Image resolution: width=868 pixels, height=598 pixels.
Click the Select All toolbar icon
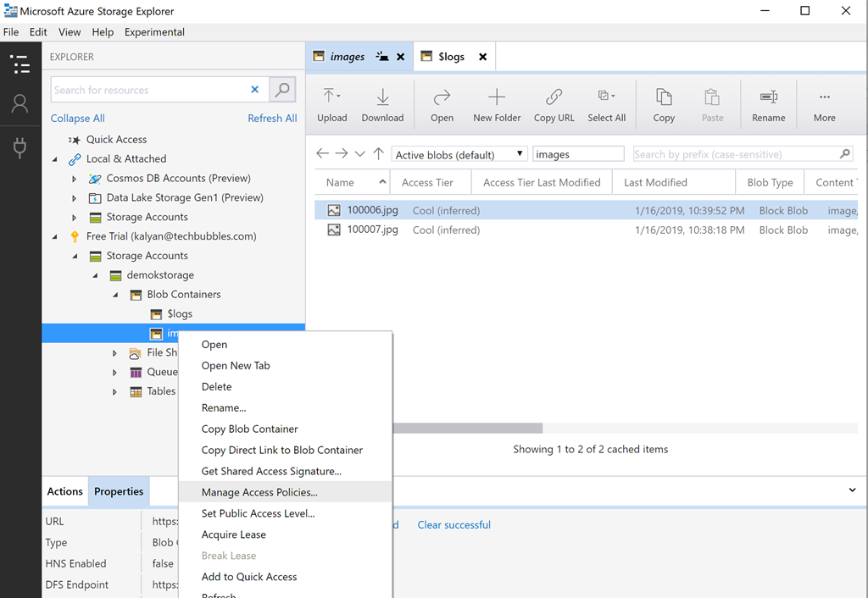[607, 105]
